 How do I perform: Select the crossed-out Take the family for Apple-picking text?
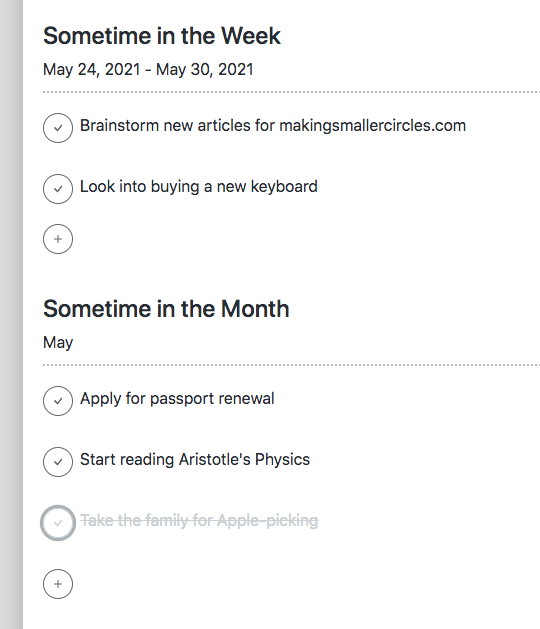pyautogui.click(x=199, y=521)
